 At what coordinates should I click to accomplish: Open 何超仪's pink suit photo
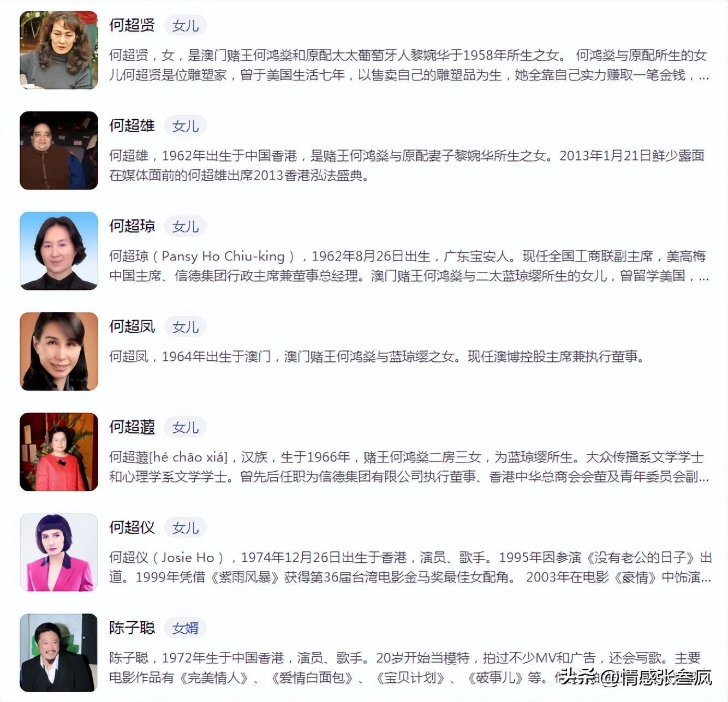tap(59, 552)
